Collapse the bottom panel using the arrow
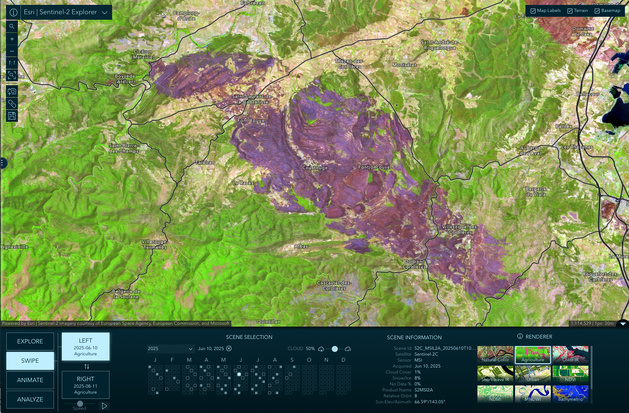The height and width of the screenshot is (413, 629). tap(623, 323)
